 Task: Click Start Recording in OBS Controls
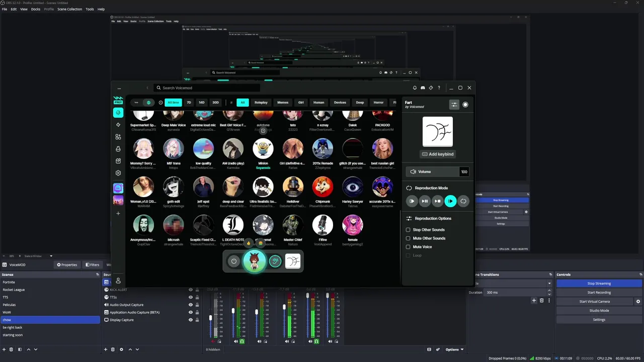599,293
